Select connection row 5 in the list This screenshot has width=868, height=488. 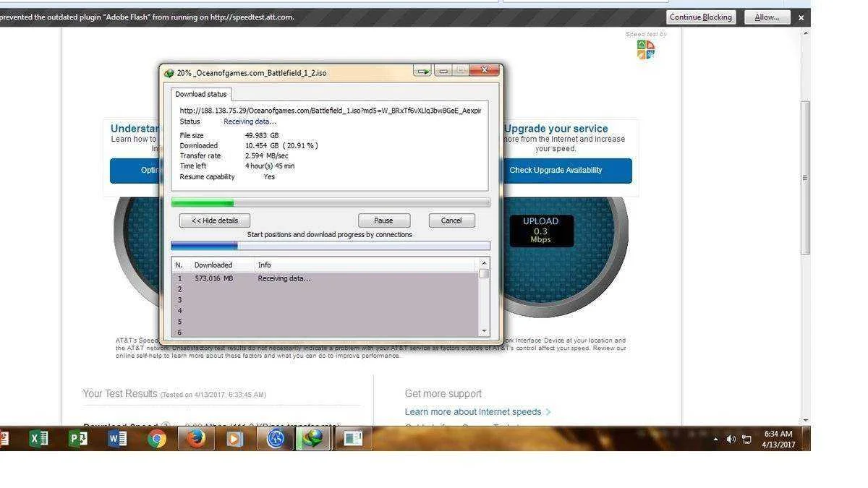pyautogui.click(x=325, y=322)
